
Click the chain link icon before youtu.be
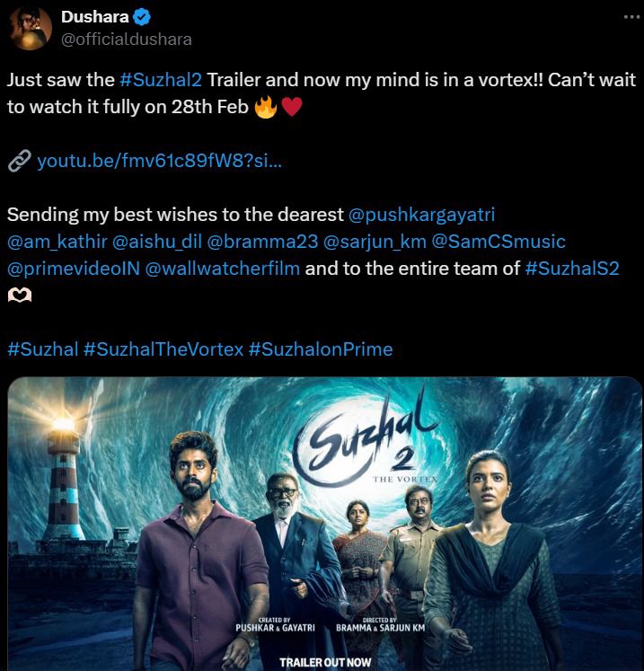coord(19,161)
